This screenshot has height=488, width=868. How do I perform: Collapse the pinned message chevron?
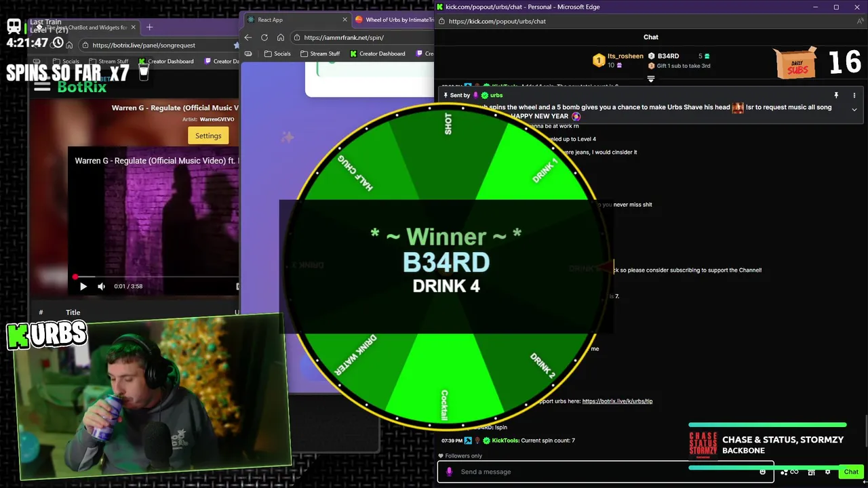[854, 109]
